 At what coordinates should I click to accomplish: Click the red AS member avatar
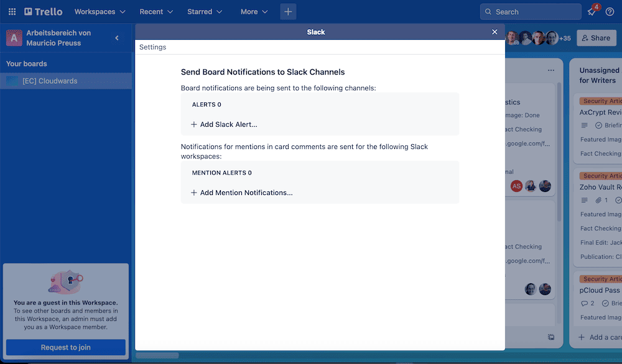[516, 186]
